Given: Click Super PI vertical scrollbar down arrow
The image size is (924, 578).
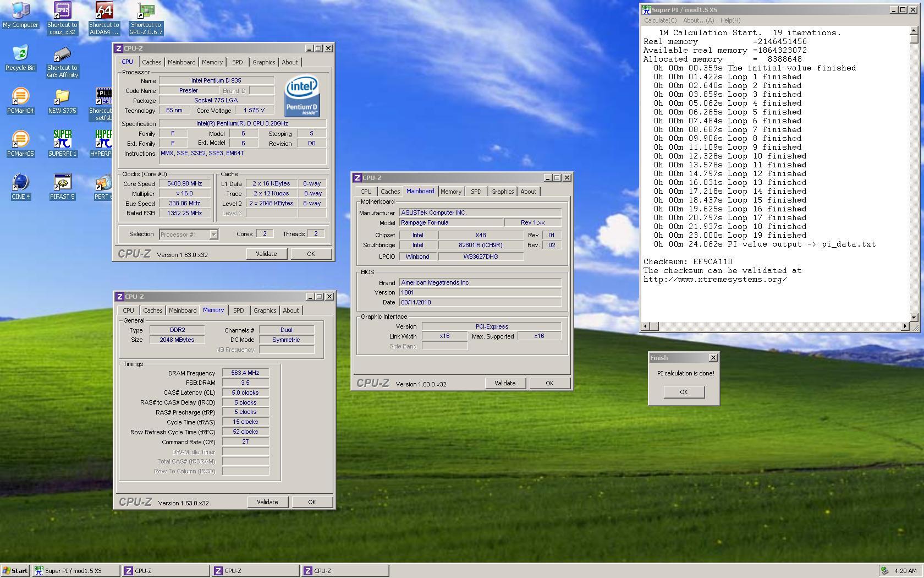Looking at the screenshot, I should point(914,317).
